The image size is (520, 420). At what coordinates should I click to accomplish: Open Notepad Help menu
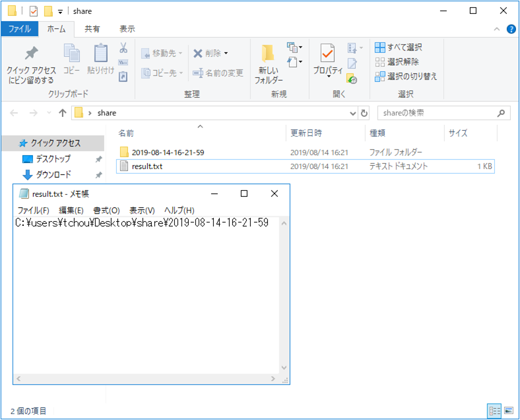(x=179, y=211)
